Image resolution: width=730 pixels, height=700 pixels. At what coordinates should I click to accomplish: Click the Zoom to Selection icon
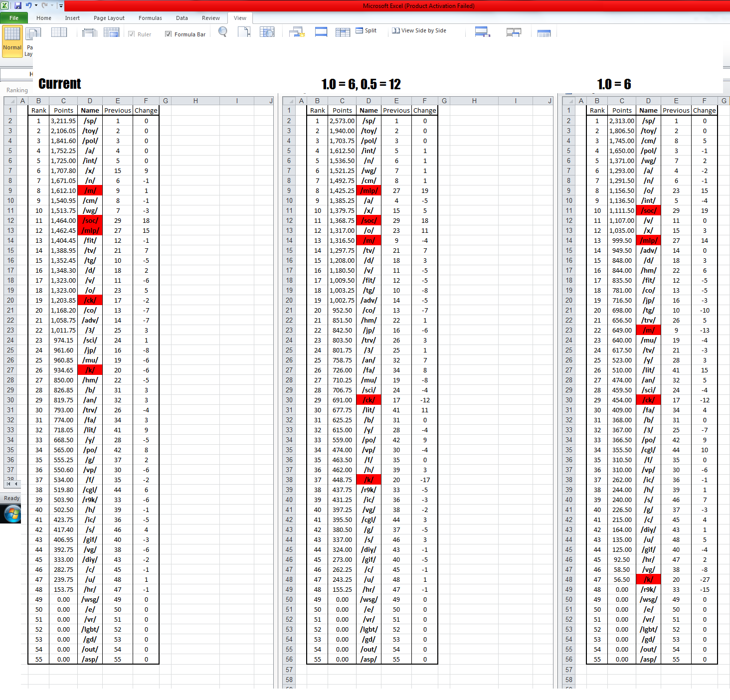pyautogui.click(x=267, y=32)
